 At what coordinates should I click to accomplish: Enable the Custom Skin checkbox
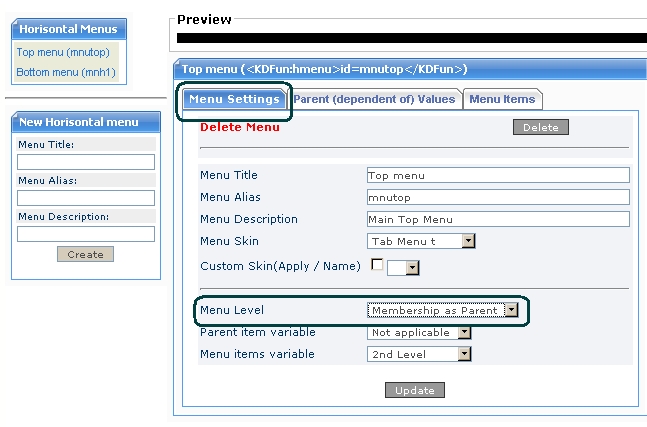point(377,265)
